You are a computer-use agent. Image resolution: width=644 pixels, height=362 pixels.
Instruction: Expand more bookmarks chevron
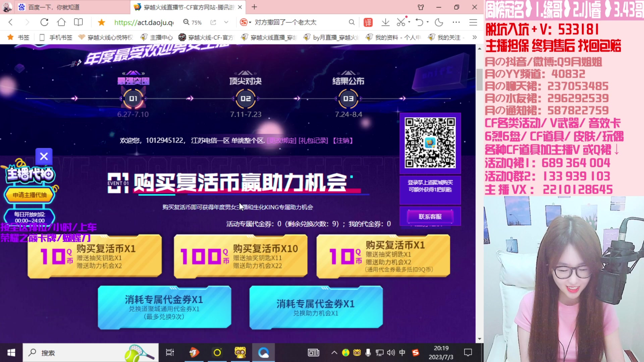coord(474,37)
